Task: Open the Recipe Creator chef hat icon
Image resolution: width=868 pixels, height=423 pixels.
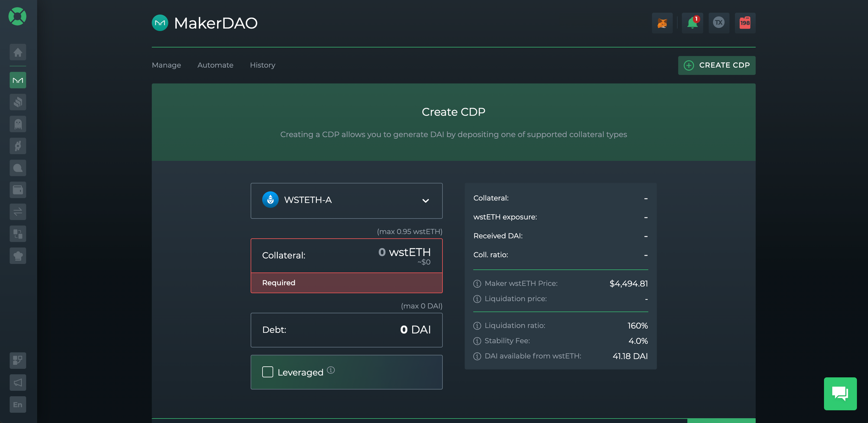Action: point(18,256)
